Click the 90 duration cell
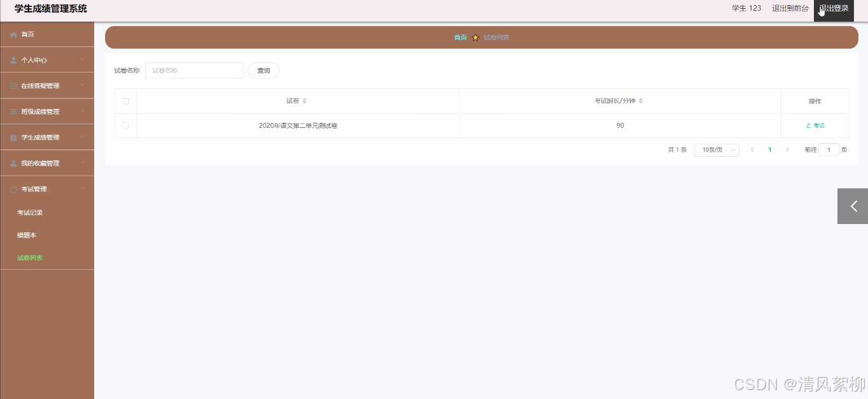The width and height of the screenshot is (868, 399). coord(620,126)
